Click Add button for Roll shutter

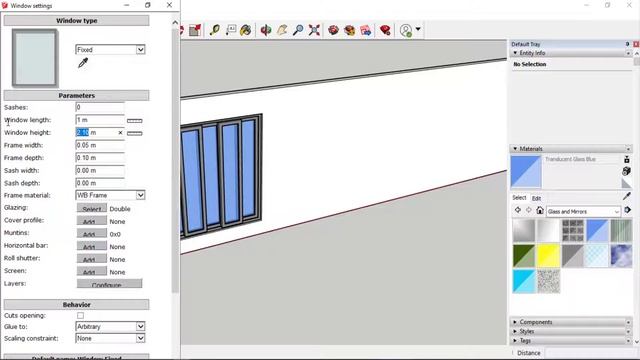[92, 259]
